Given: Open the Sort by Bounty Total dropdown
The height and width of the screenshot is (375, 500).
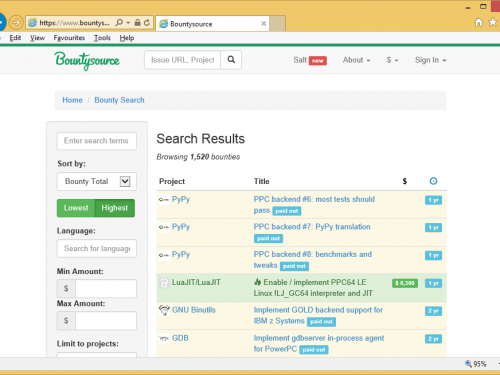Looking at the screenshot, I should (x=97, y=181).
